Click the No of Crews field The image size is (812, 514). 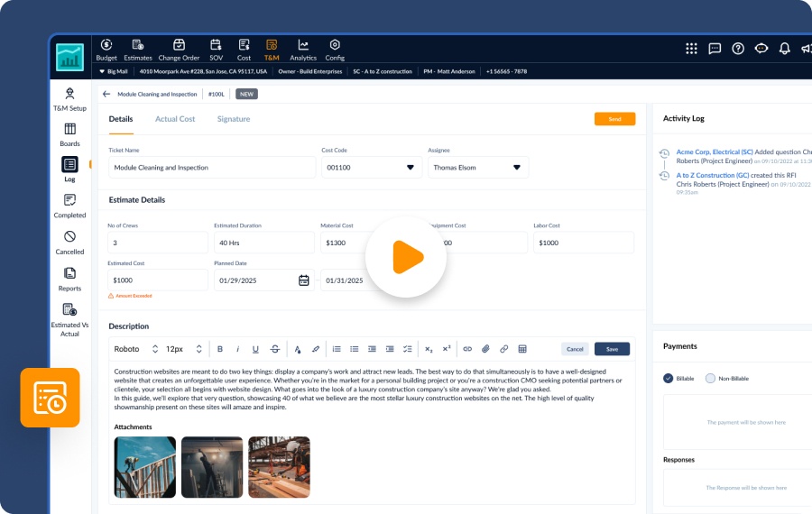tap(157, 243)
